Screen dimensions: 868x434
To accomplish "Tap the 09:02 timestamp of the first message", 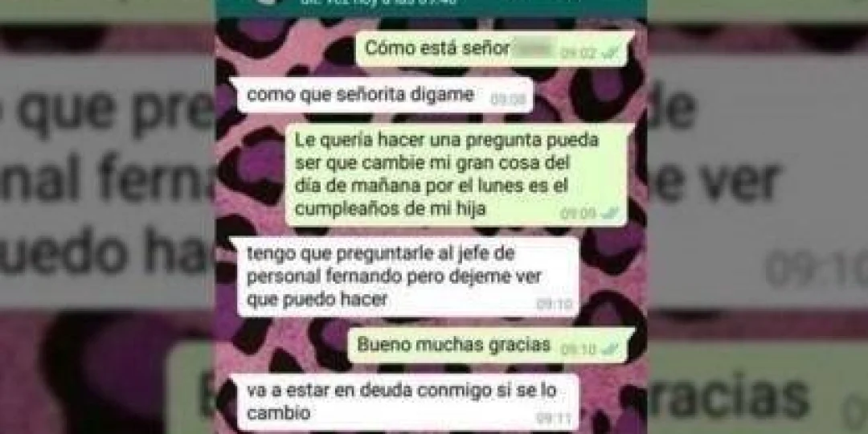I will (579, 54).
